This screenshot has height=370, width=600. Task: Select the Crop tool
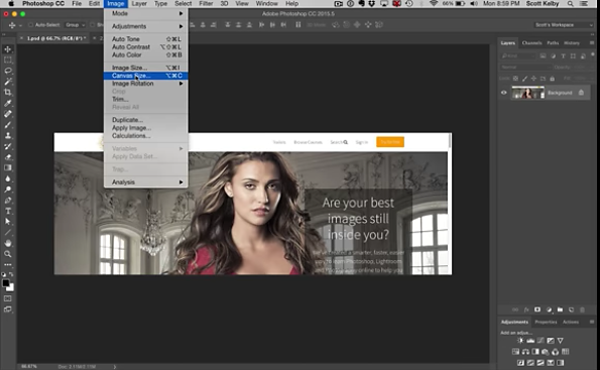(x=8, y=92)
